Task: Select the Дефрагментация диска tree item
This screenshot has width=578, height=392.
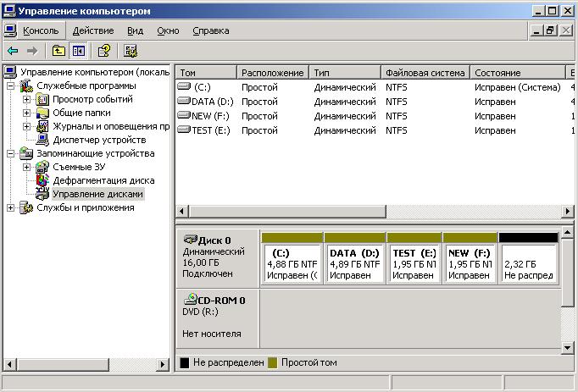Action: pos(103,180)
